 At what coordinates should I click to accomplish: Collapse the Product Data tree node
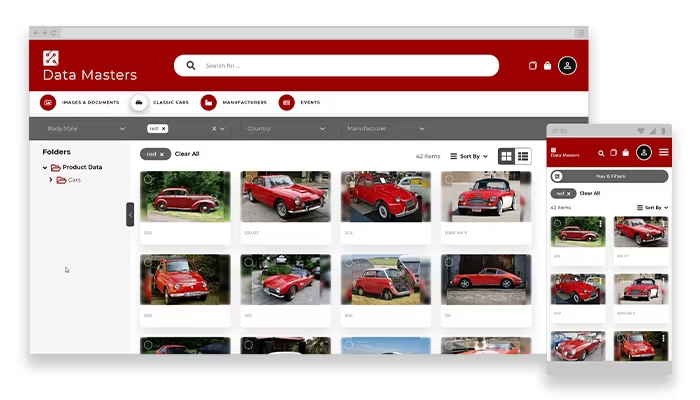45,168
